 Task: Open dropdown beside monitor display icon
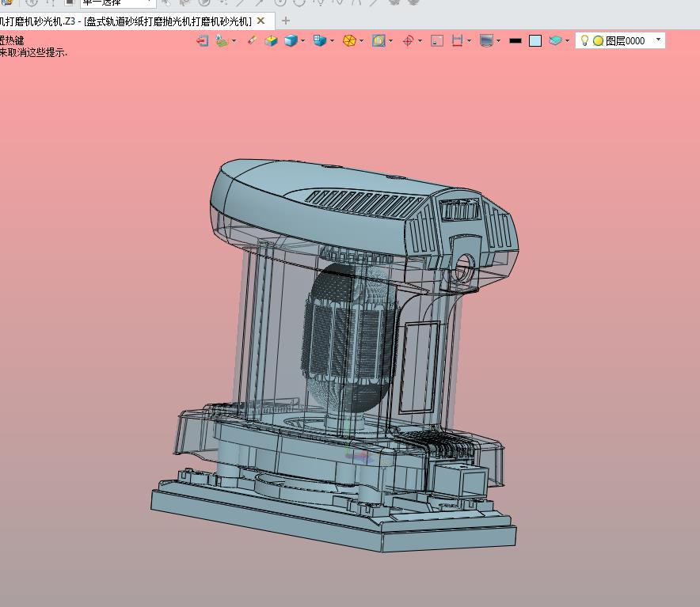(x=498, y=41)
